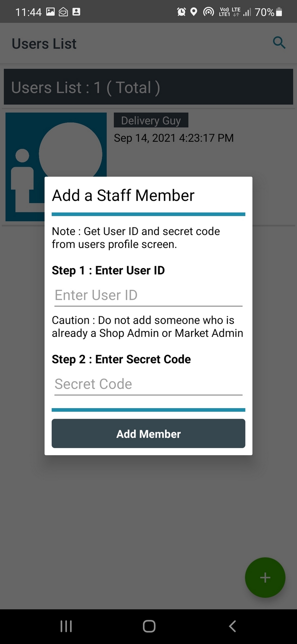Screen dimensions: 297x644
Task: Focus the Secret Code field
Action: click(148, 384)
